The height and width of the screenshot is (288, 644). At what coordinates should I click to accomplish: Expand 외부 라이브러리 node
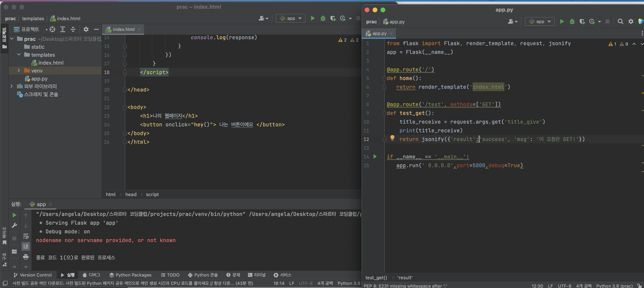pyautogui.click(x=12, y=86)
